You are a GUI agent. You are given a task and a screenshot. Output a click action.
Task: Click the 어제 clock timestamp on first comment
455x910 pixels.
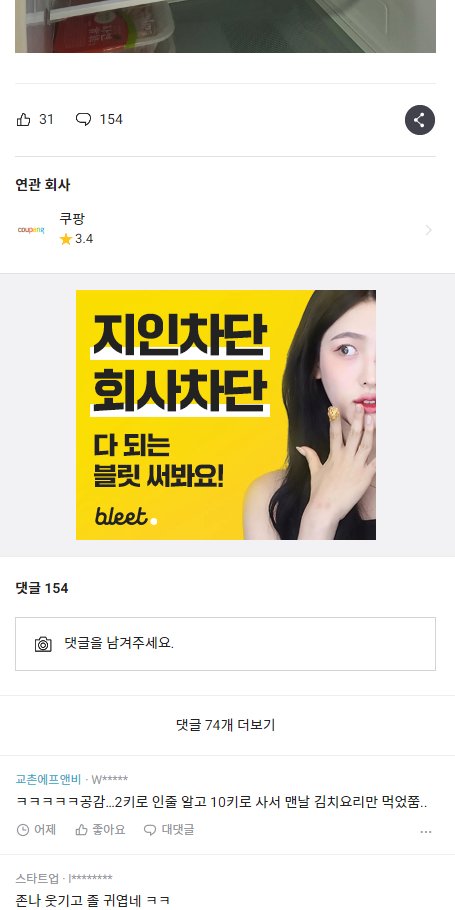36,830
